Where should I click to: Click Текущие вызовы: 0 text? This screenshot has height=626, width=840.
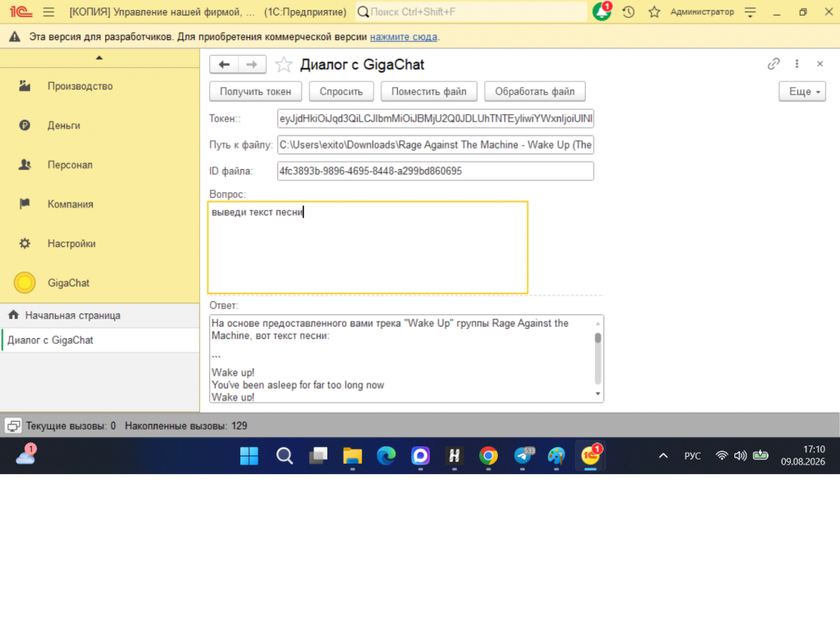[71, 426]
